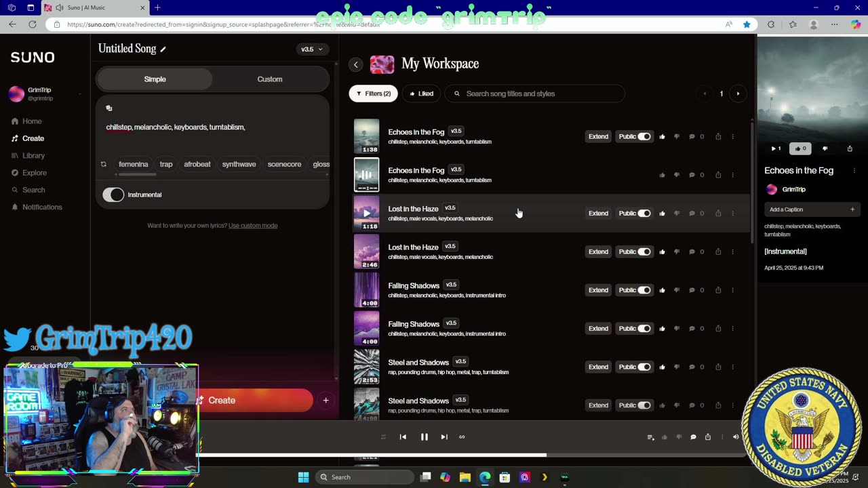Add the afrobeat style chip

(197, 164)
